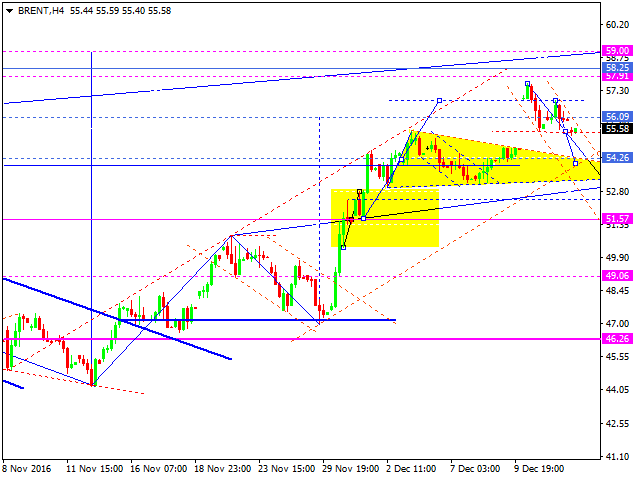
Task: Click the 18 Nov 23:00 time label
Action: point(223,469)
